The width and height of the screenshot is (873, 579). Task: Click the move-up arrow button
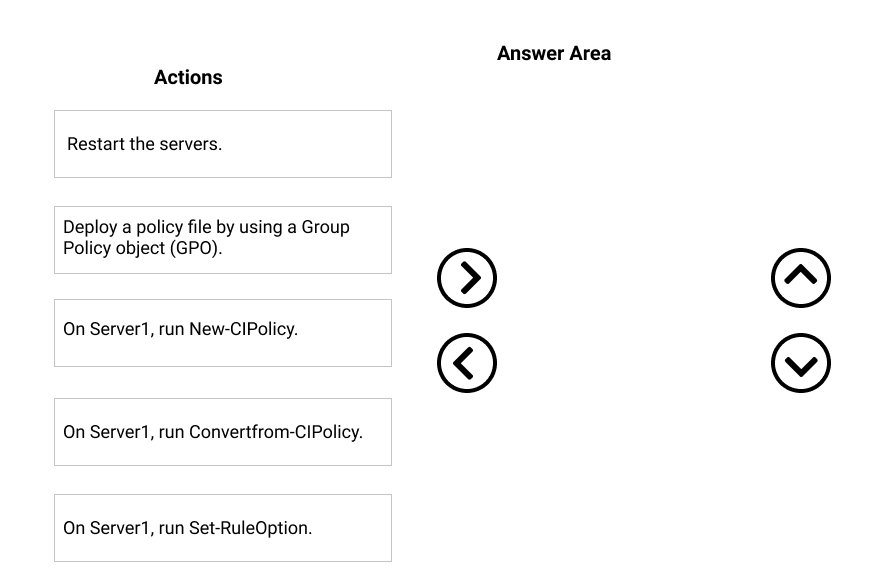click(801, 278)
